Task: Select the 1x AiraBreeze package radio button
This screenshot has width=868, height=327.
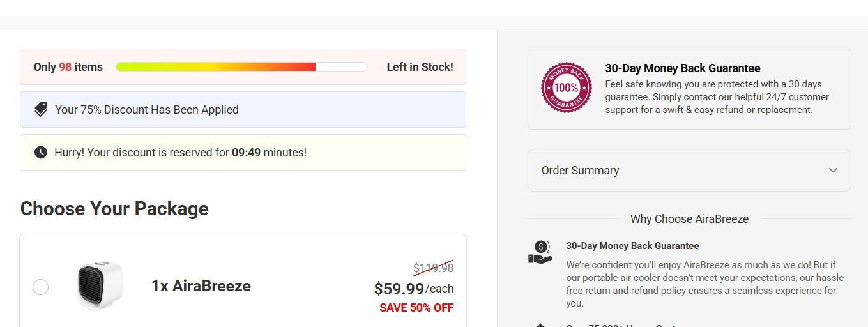Action: click(x=40, y=287)
